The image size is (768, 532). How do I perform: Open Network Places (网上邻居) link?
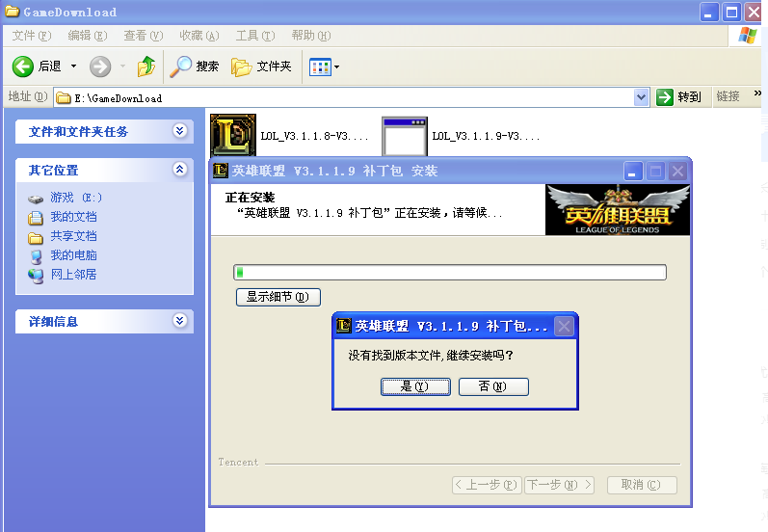click(x=73, y=275)
